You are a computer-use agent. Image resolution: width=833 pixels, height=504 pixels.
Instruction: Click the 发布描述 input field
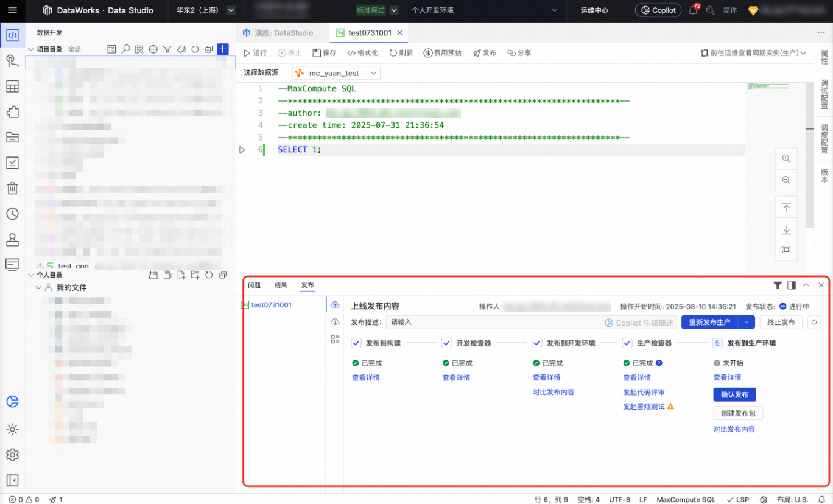pyautogui.click(x=531, y=322)
